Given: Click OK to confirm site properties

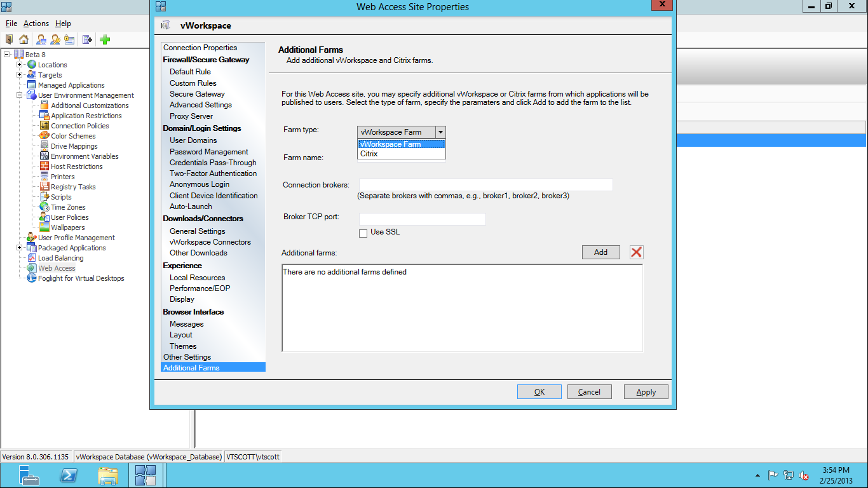Looking at the screenshot, I should point(539,392).
